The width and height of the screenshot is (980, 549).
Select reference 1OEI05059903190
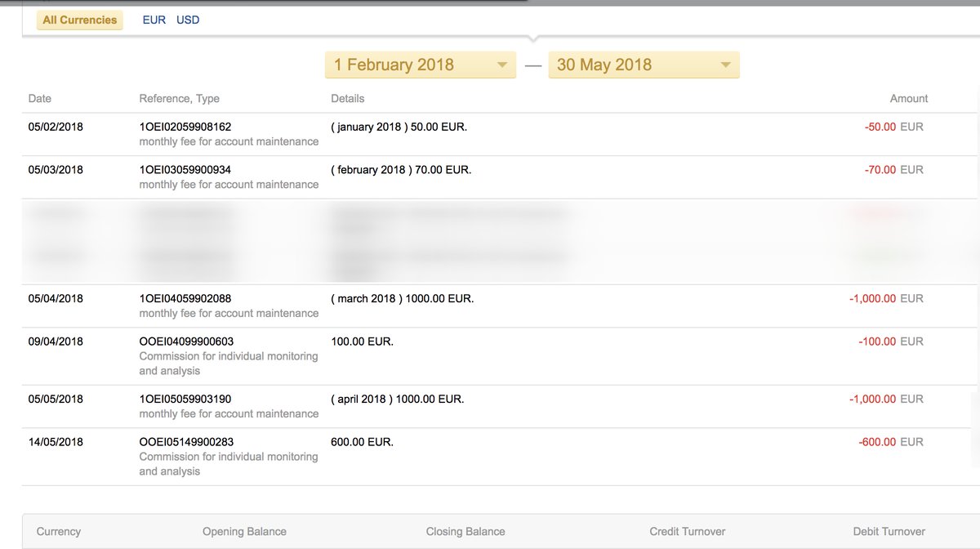pos(185,399)
